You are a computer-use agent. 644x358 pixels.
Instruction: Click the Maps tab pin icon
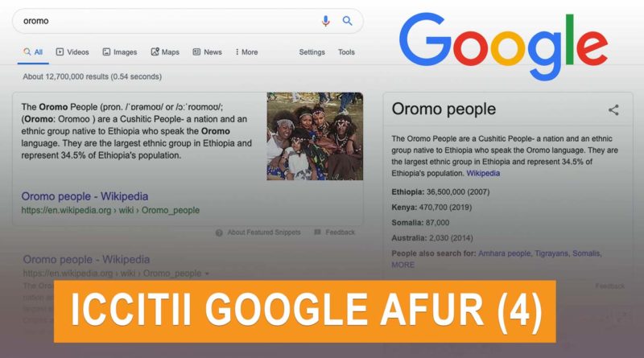[155, 51]
